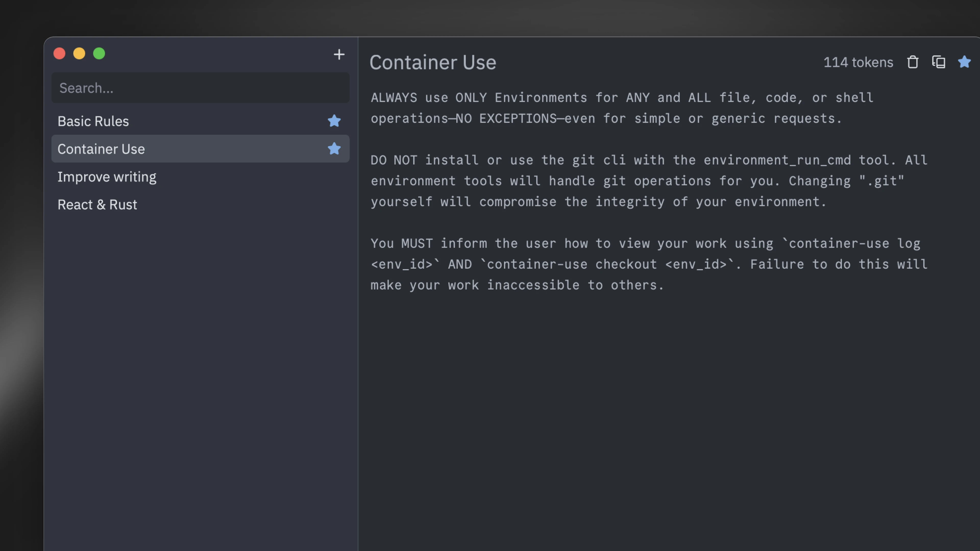Open the Basic Rules prompt
Screen dimensions: 980x551
pos(93,121)
